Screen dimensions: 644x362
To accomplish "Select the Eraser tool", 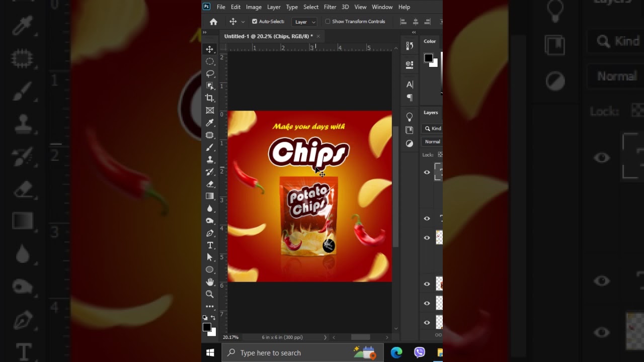I will (210, 184).
